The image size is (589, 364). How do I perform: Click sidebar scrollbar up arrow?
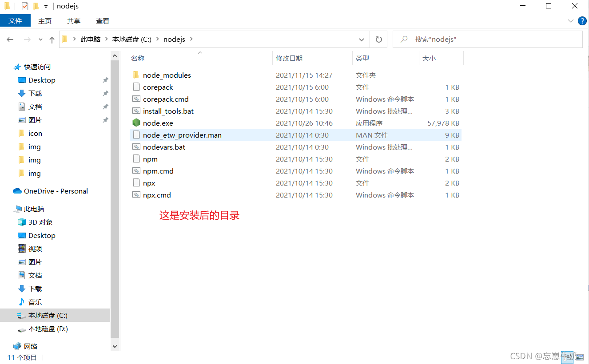tap(115, 56)
